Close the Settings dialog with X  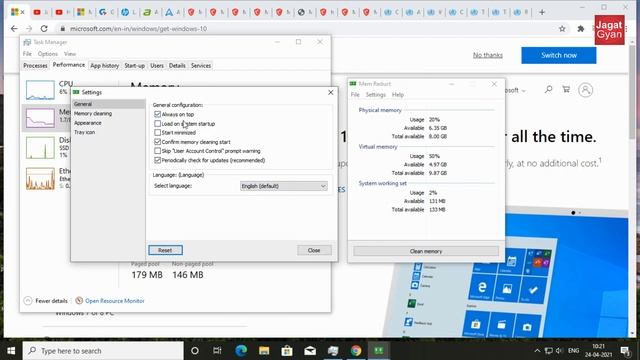tap(331, 93)
